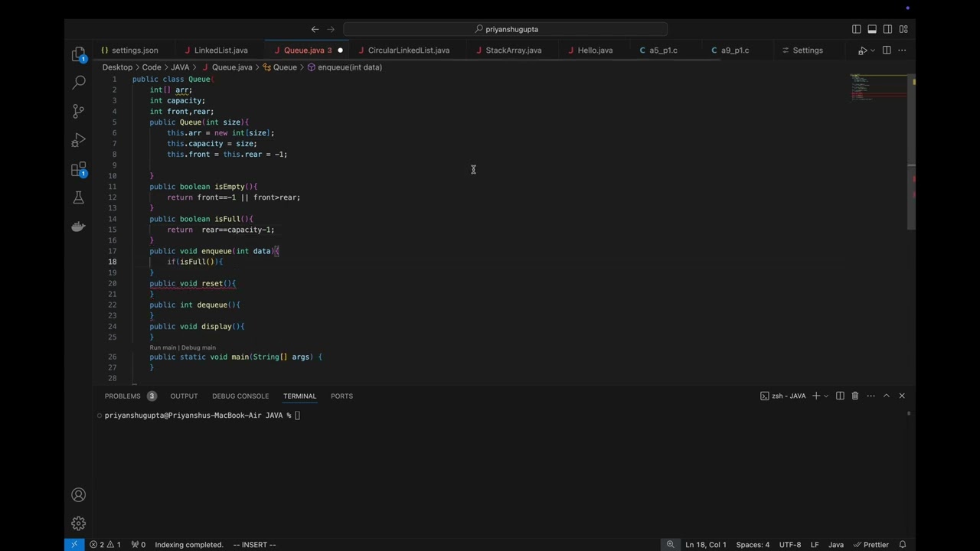Screen dimensions: 980x551
Task: Open the Code breadcrumb folder
Action: (x=152, y=67)
